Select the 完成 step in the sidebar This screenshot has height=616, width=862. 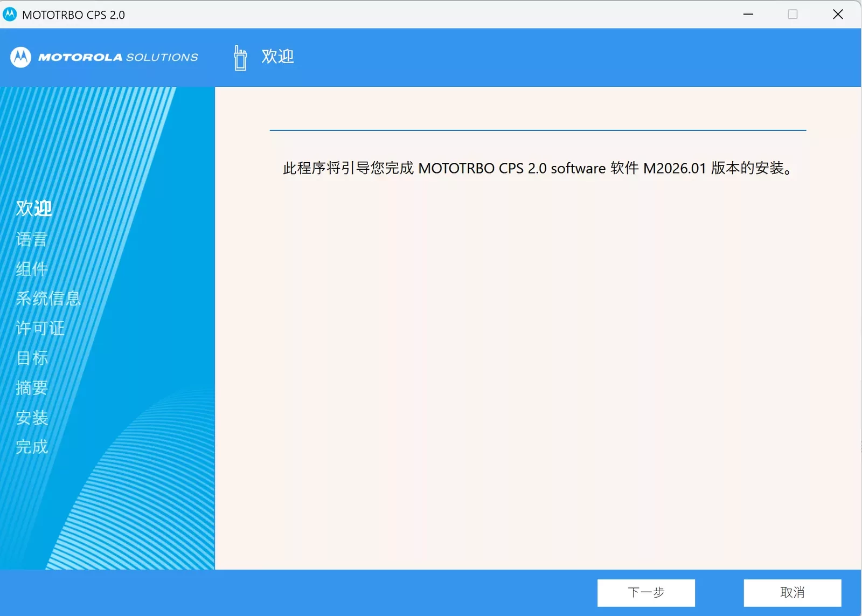(x=32, y=447)
